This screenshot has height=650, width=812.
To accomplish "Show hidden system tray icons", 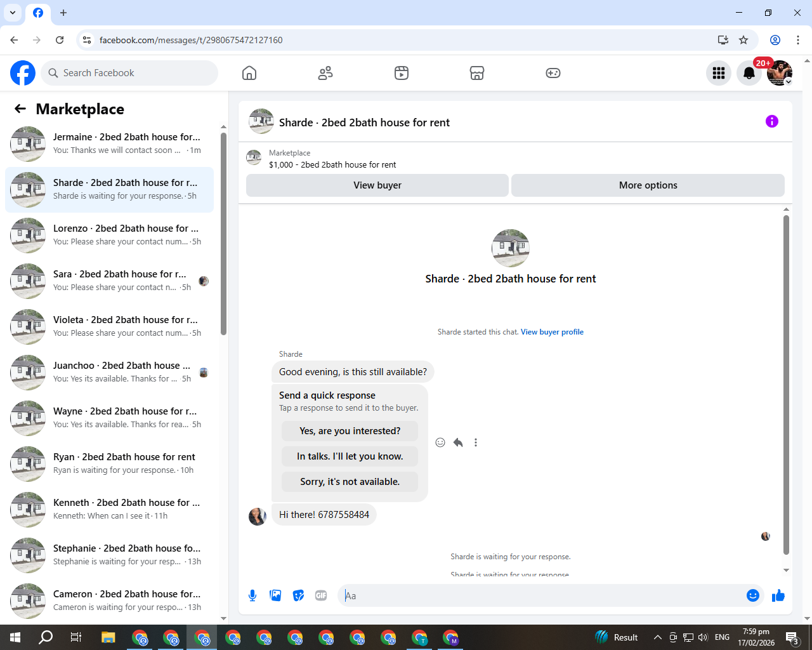I will [x=658, y=637].
